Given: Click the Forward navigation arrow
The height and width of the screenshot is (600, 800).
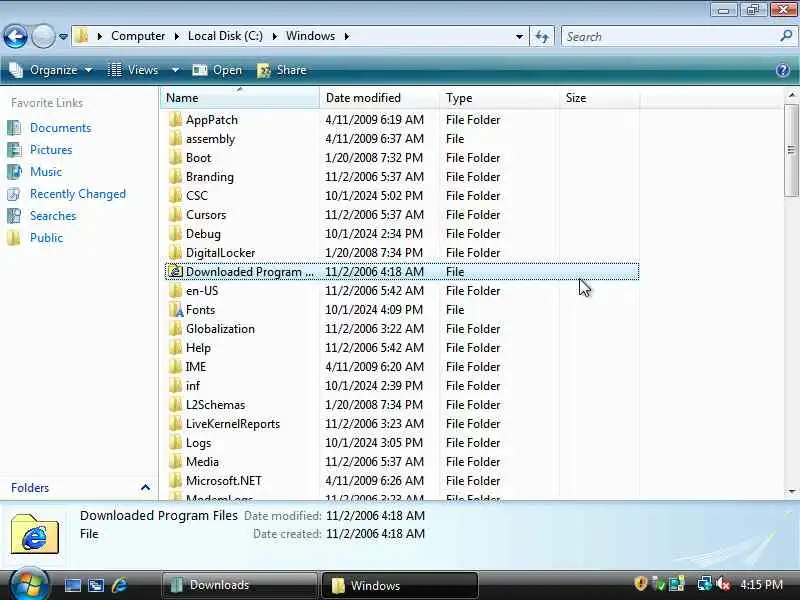Looking at the screenshot, I should click(43, 36).
